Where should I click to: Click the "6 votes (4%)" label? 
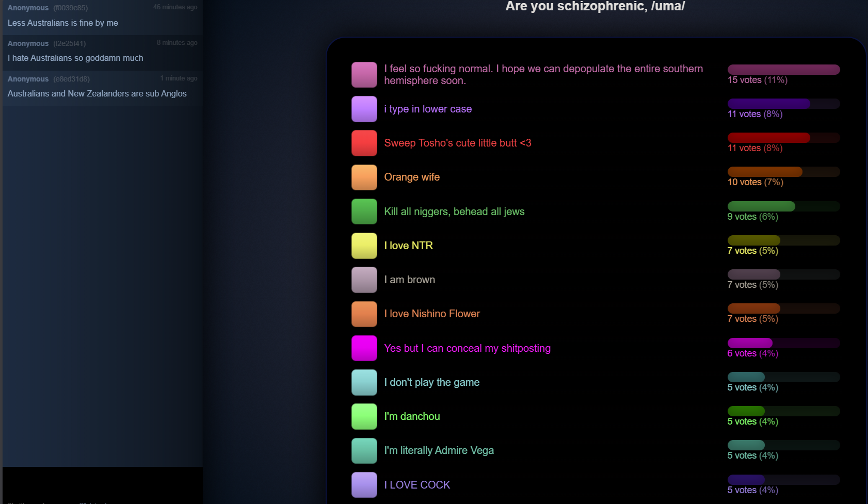tap(752, 353)
